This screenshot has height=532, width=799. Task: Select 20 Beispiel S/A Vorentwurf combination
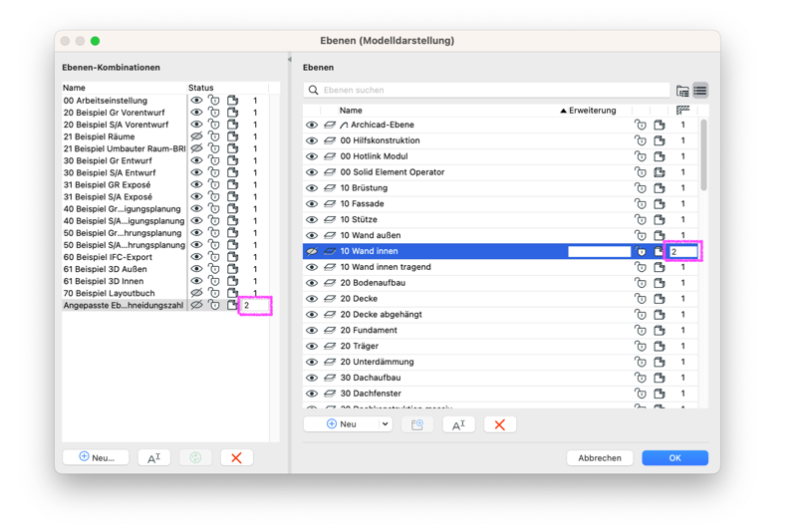(116, 125)
